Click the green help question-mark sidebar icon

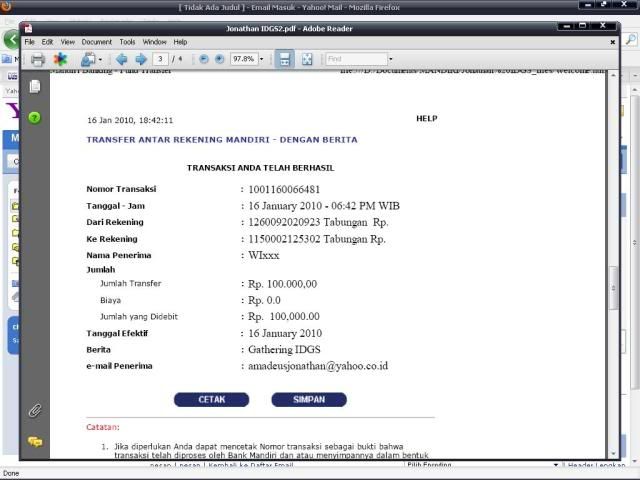pos(35,118)
